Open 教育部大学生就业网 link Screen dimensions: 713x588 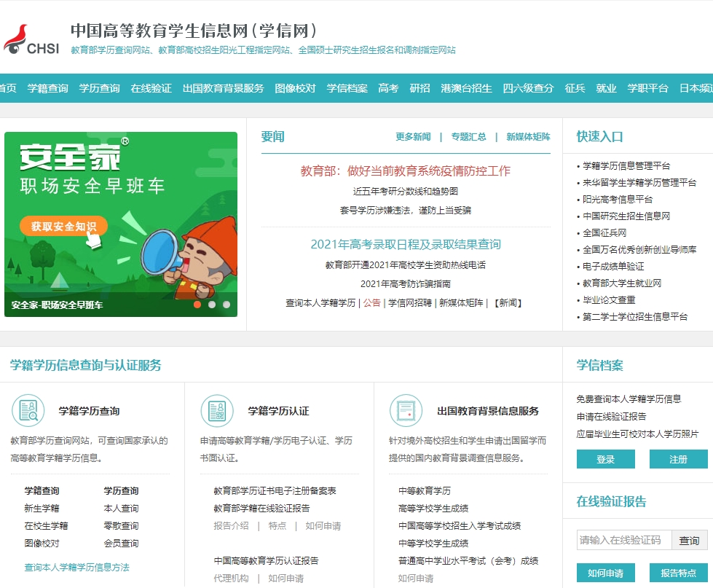click(622, 283)
